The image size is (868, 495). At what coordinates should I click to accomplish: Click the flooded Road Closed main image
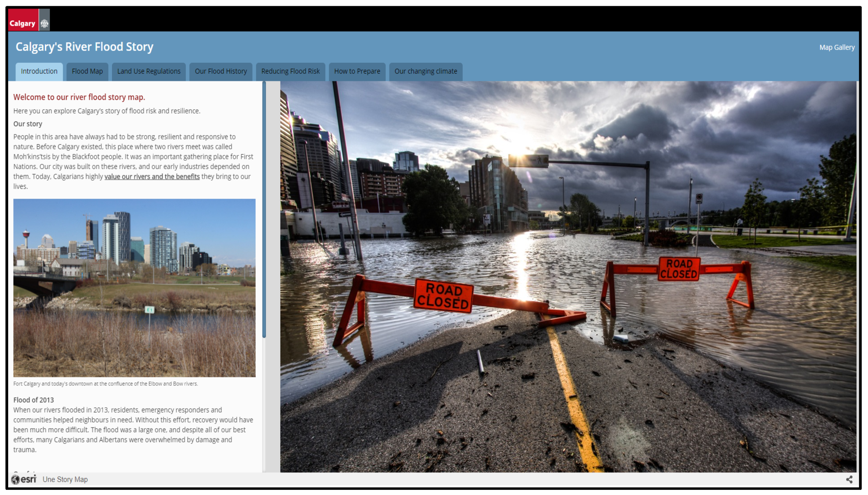(568, 276)
